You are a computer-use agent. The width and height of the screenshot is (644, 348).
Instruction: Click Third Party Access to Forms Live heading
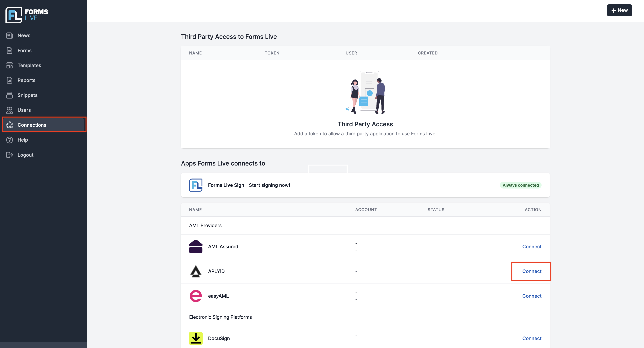pos(229,37)
